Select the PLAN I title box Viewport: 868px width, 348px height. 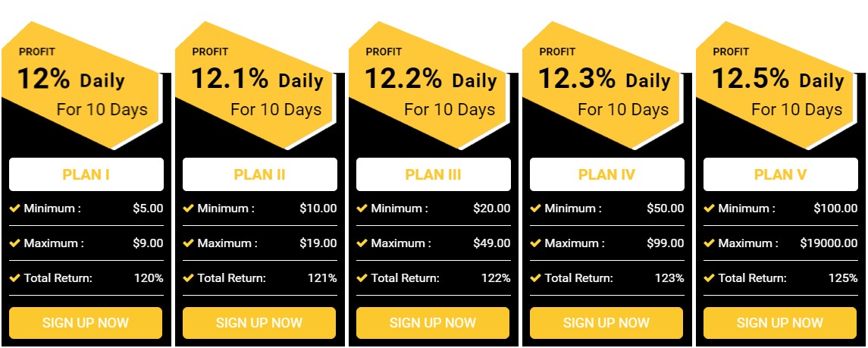(86, 174)
